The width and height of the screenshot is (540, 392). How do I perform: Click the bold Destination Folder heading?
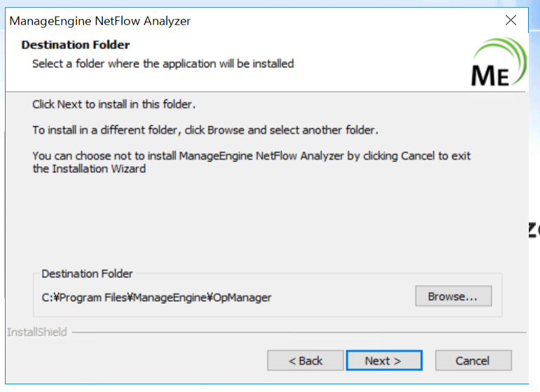coord(76,45)
